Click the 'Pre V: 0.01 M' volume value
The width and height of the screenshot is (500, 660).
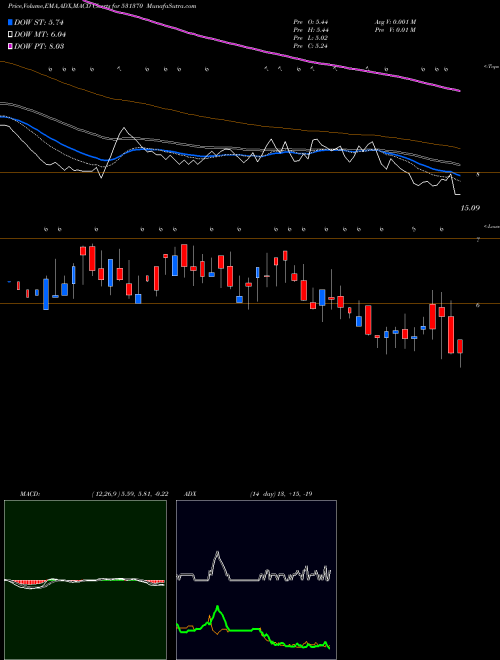(x=395, y=30)
